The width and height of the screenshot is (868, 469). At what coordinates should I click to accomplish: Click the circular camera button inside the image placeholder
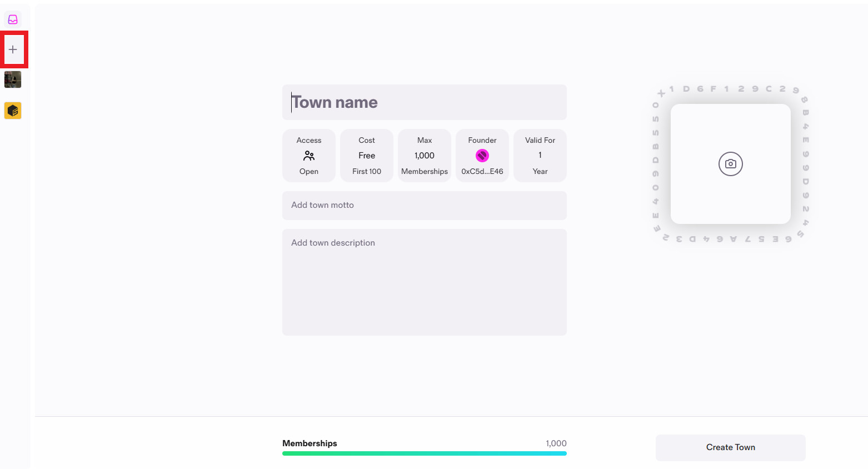point(730,164)
